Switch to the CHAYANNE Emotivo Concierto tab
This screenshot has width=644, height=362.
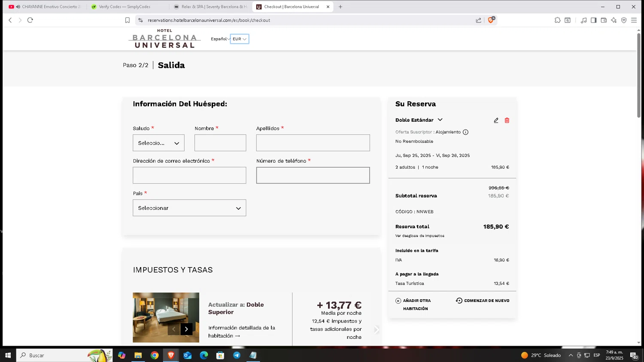coord(45,7)
